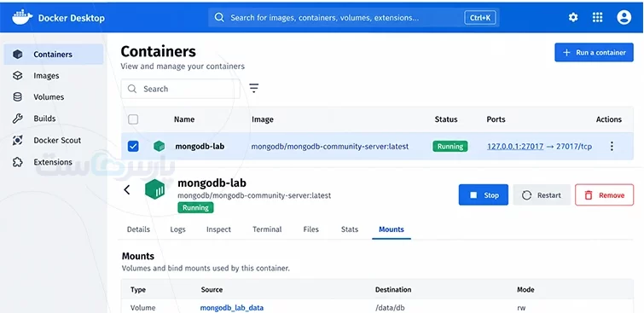Switch to the Details tab
The height and width of the screenshot is (313, 644).
coord(138,229)
